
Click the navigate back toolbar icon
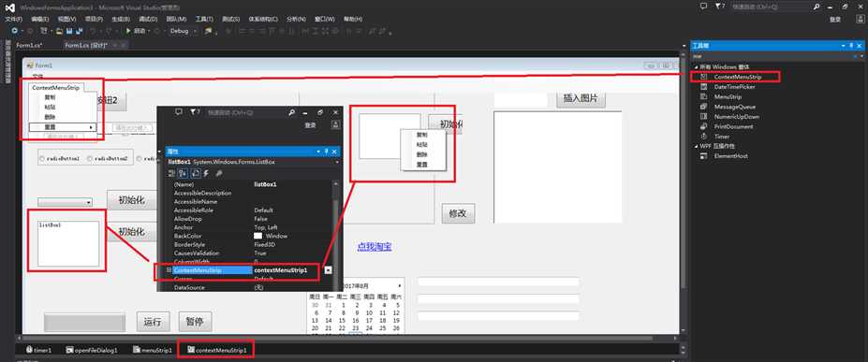[x=14, y=31]
